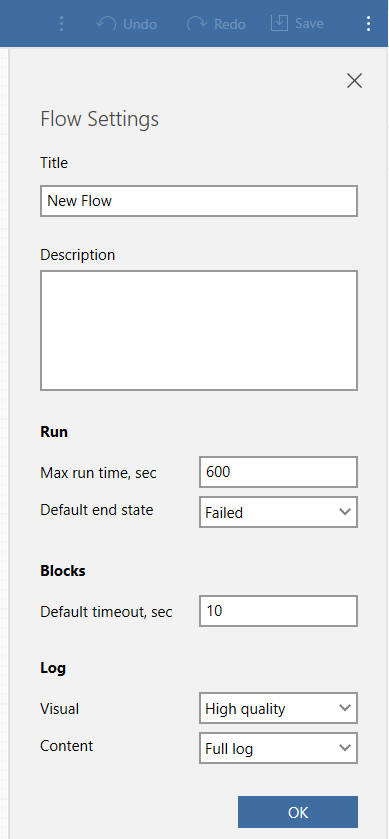The height and width of the screenshot is (839, 389).
Task: Open the rightmost three-dot menu in top bar
Action: (368, 24)
